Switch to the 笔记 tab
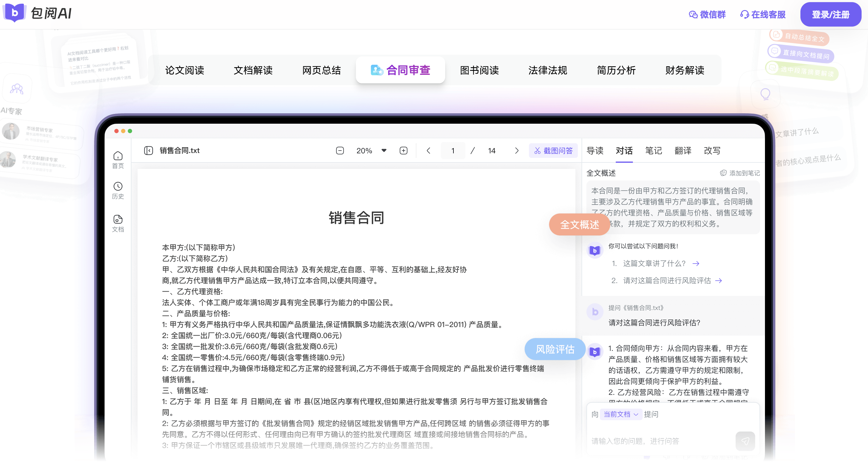Screen dimensions: 868x470 (653, 151)
